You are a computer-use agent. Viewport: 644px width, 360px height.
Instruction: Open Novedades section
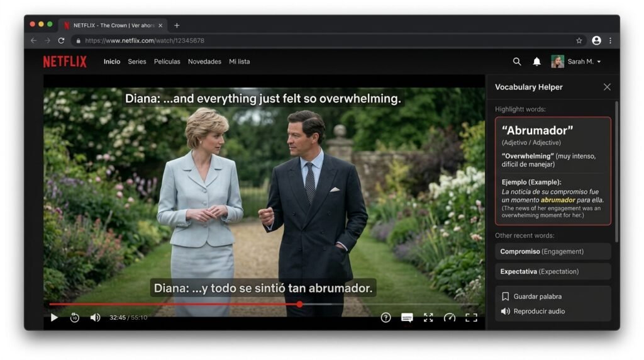point(204,62)
